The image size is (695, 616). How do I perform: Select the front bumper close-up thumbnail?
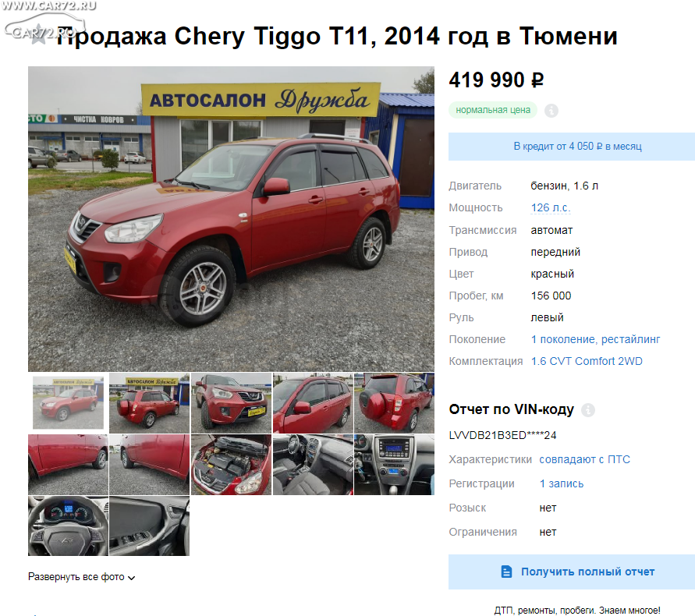[x=231, y=403]
